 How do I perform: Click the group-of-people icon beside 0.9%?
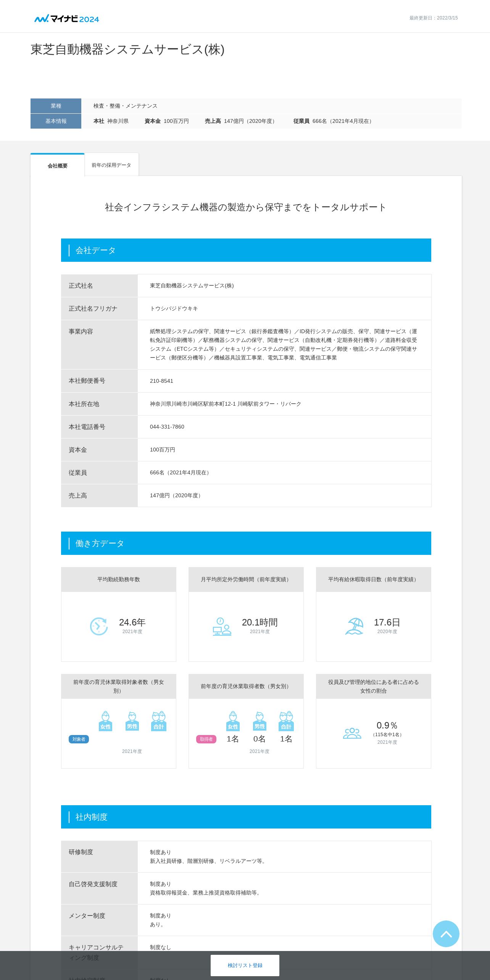[352, 733]
